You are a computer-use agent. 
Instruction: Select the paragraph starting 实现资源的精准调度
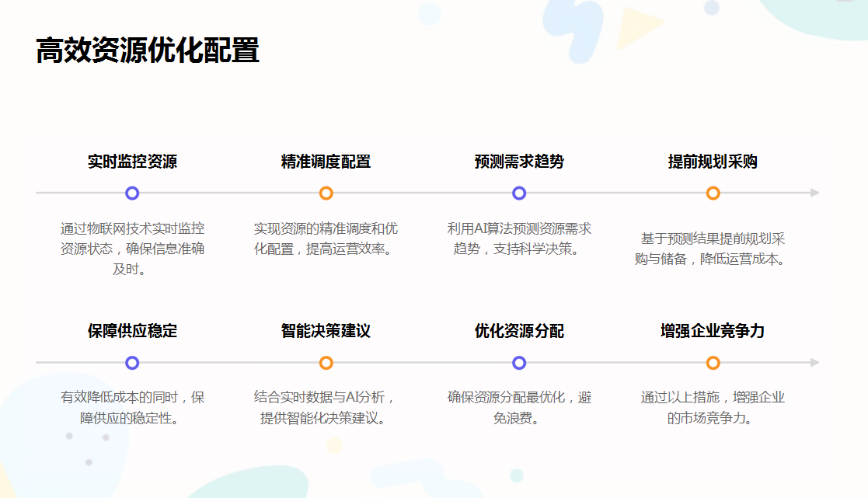(326, 239)
